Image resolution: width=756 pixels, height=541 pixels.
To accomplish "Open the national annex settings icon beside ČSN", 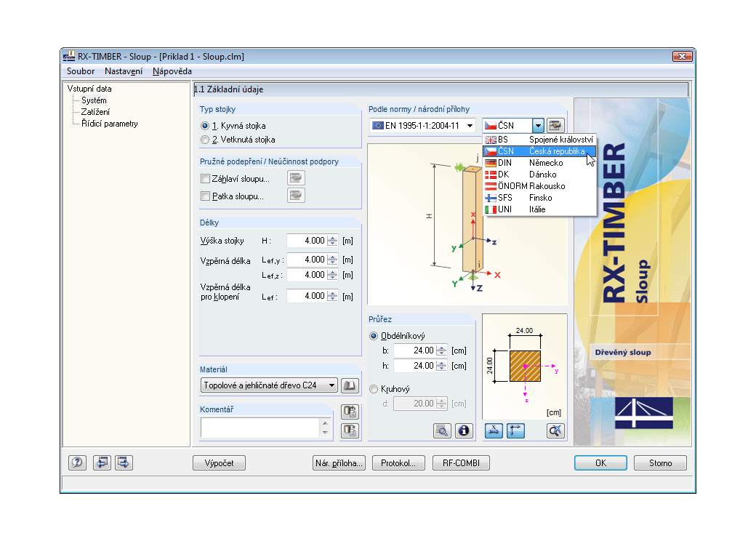I will click(x=555, y=125).
